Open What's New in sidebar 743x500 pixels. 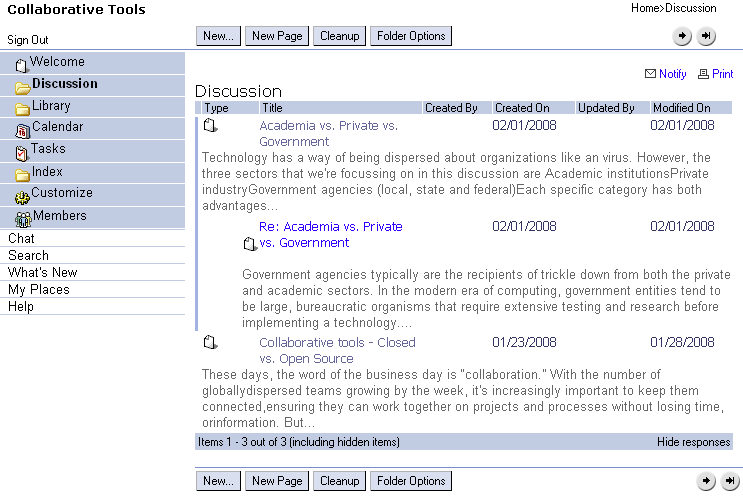[42, 273]
